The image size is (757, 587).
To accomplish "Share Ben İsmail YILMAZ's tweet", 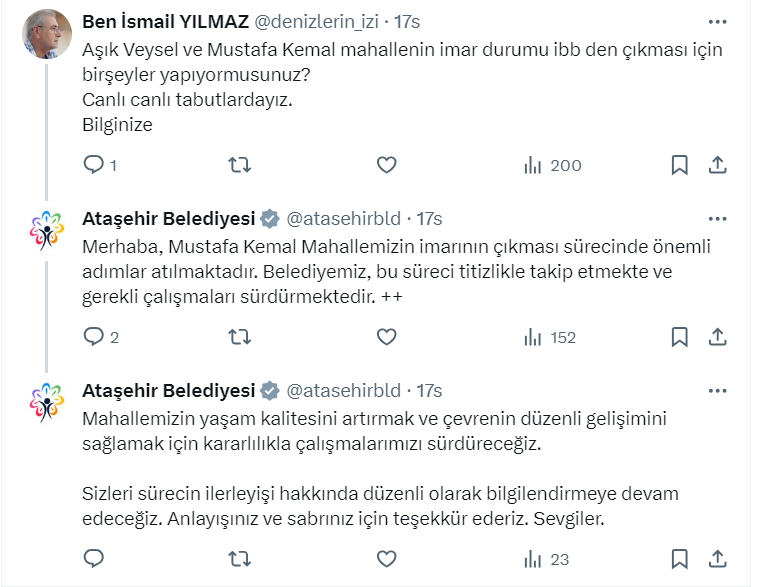I will click(717, 165).
